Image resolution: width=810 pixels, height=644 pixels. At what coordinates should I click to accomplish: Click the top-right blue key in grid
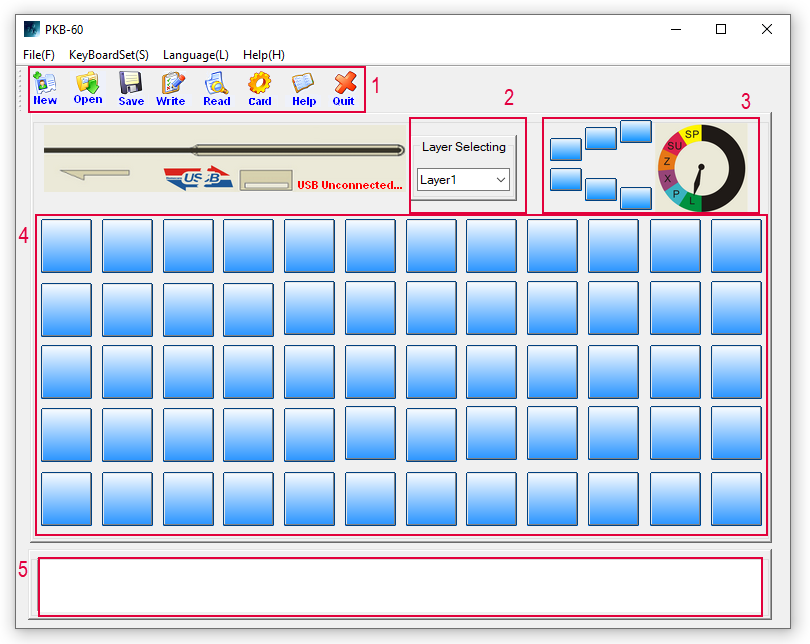coord(736,246)
